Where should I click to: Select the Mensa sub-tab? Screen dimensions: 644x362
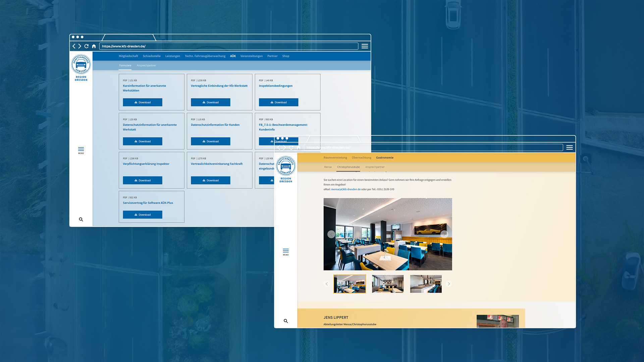click(327, 167)
